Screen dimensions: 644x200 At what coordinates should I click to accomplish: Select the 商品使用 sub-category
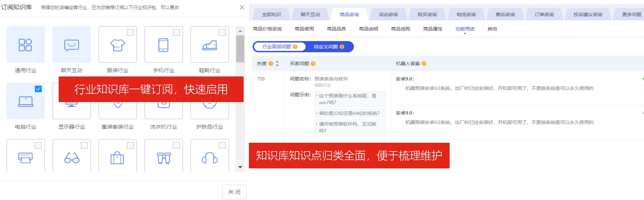304,29
